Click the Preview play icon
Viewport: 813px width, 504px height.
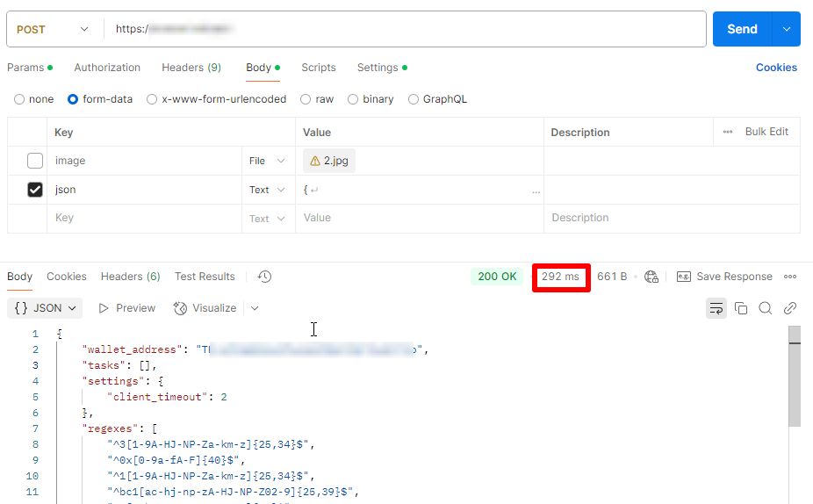[x=104, y=308]
